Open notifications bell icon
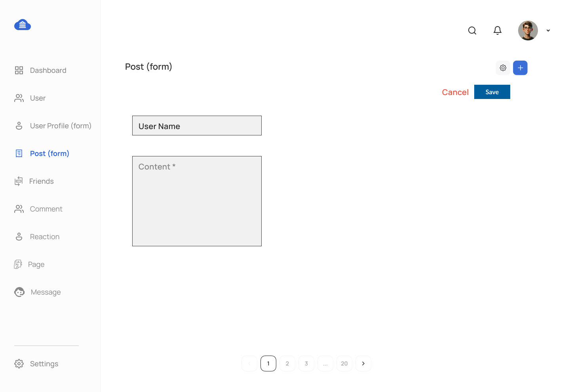Image resolution: width=570 pixels, height=392 pixels. [x=498, y=30]
